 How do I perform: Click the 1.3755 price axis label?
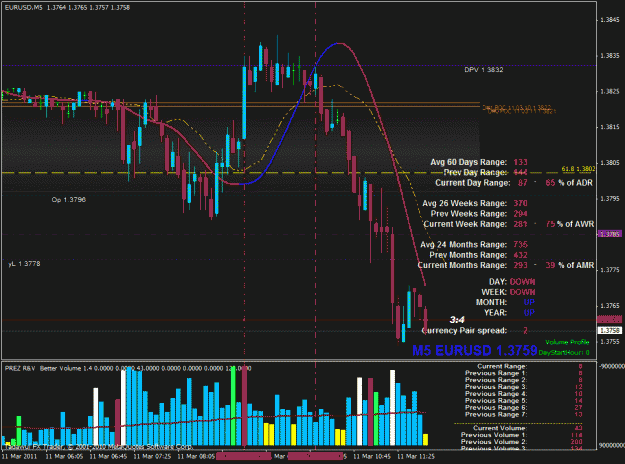coord(610,342)
